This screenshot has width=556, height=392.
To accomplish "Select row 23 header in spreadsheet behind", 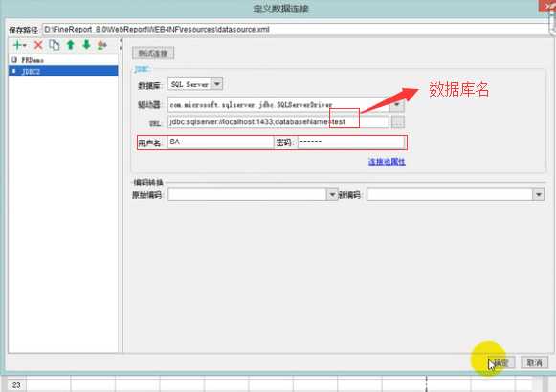I will [x=16, y=385].
